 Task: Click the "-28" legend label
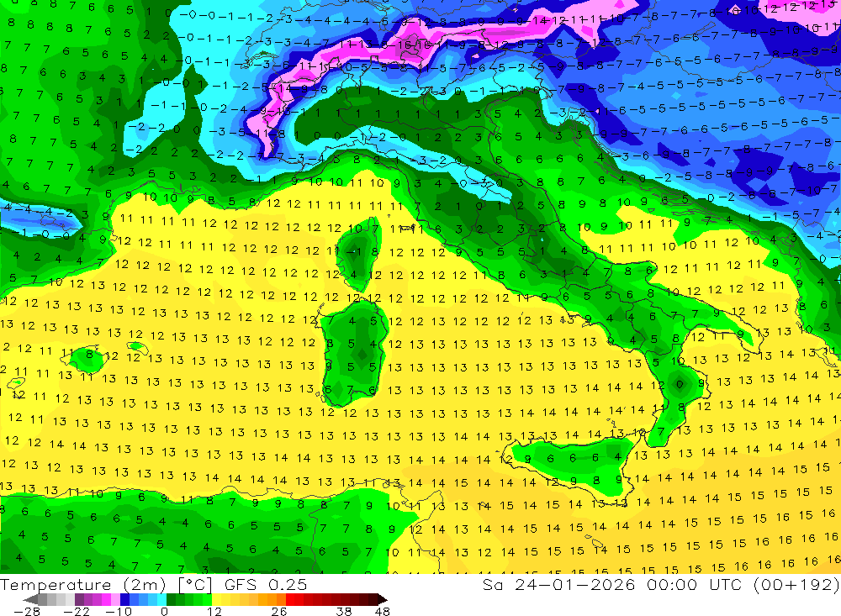pyautogui.click(x=27, y=612)
